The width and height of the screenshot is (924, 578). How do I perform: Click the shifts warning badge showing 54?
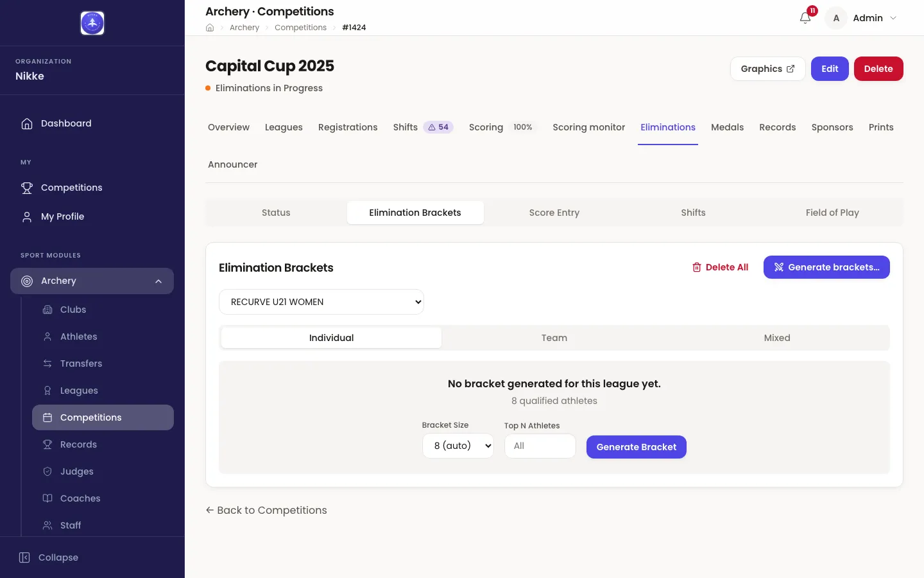click(438, 127)
